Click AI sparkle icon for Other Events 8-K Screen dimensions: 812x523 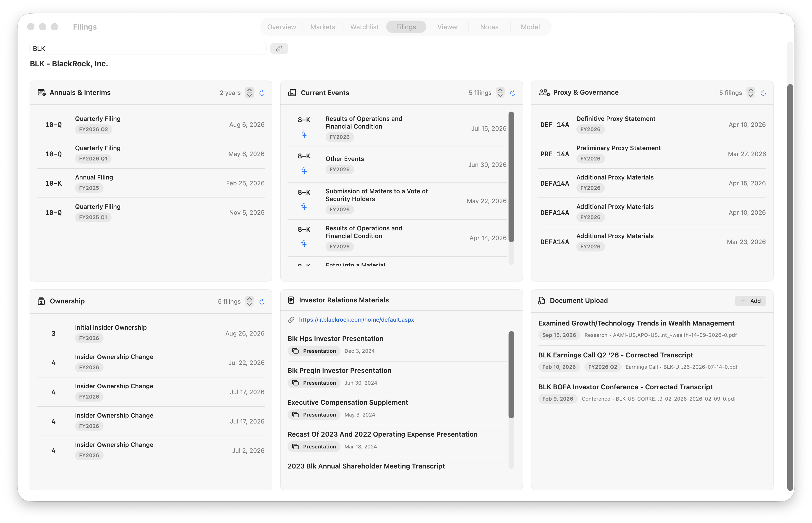click(x=304, y=170)
